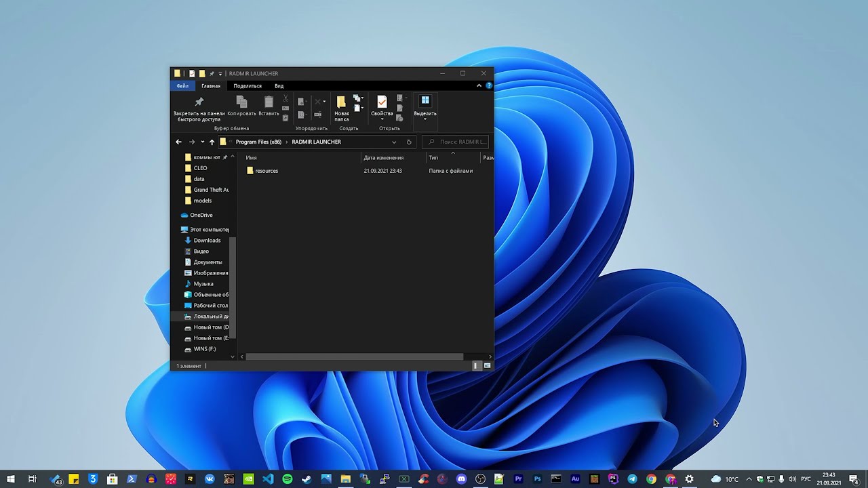Open the address bar history dropdown
868x488 pixels.
(x=394, y=142)
